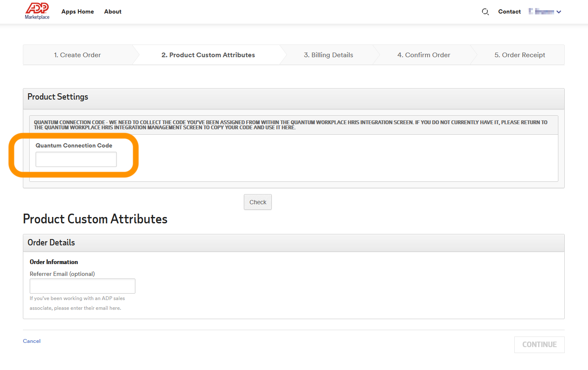Click the Order Details panel header
The width and height of the screenshot is (588, 370).
(294, 243)
